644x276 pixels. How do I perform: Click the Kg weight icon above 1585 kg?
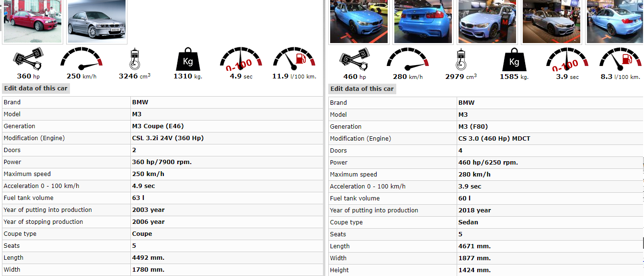[x=514, y=60]
